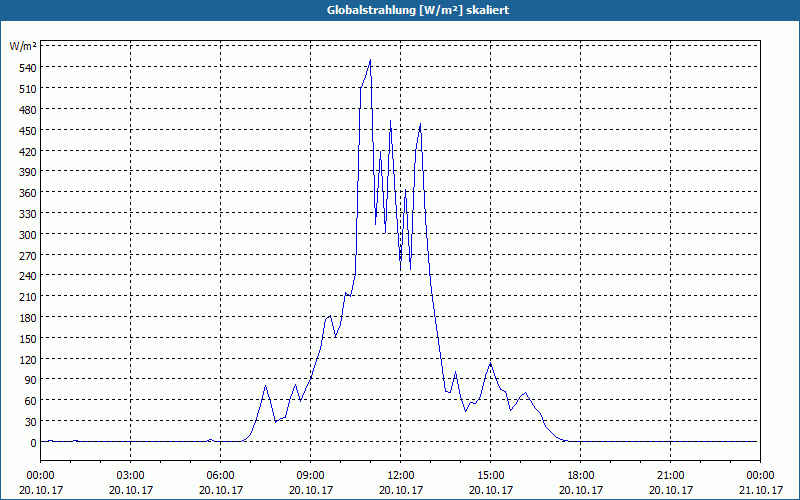Image resolution: width=800 pixels, height=500 pixels.
Task: Select the 150 y-axis value
Action: 28,339
